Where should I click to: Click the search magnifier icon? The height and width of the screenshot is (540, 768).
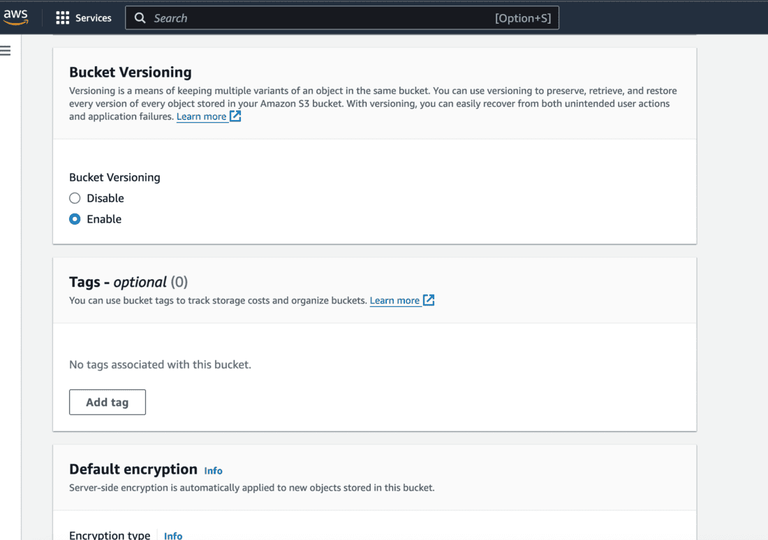click(140, 18)
